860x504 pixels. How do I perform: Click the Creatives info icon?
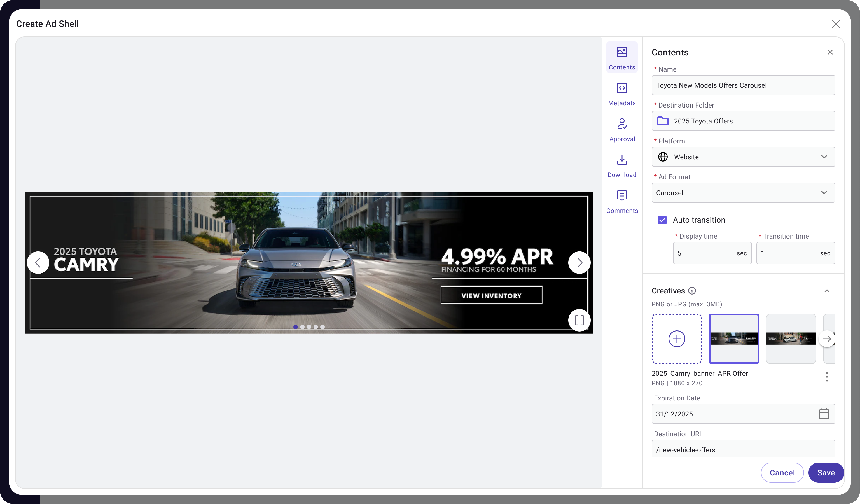[x=692, y=290]
